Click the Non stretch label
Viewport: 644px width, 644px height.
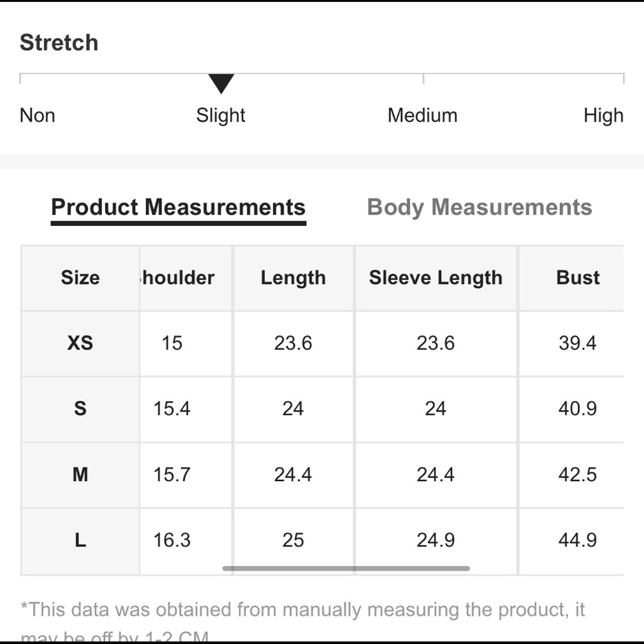pyautogui.click(x=37, y=115)
